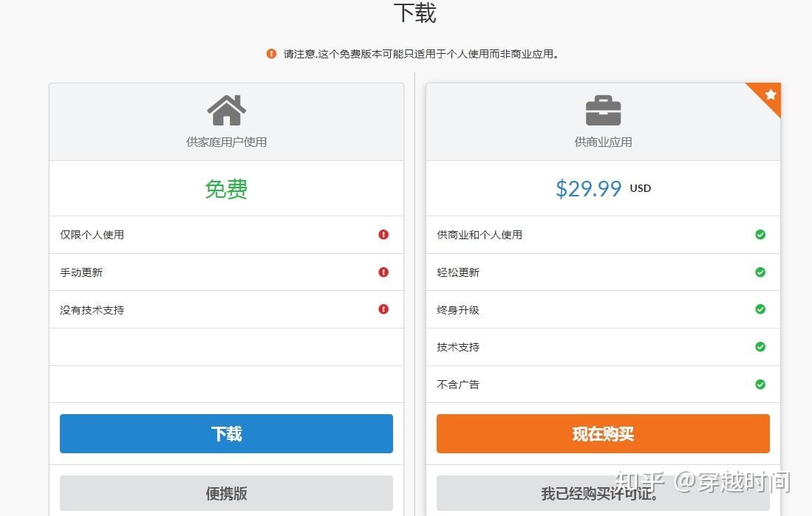812x516 pixels.
Task: Click the green check beside 供商业和个人使用
Action: (x=760, y=234)
